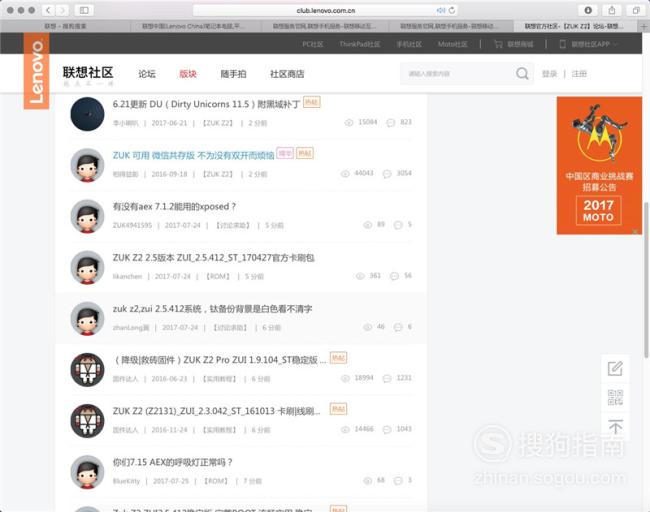Open the ZUK Z2 Pro ZUI 1.9.104_ST post
The height and width of the screenshot is (512, 650).
tap(219, 360)
